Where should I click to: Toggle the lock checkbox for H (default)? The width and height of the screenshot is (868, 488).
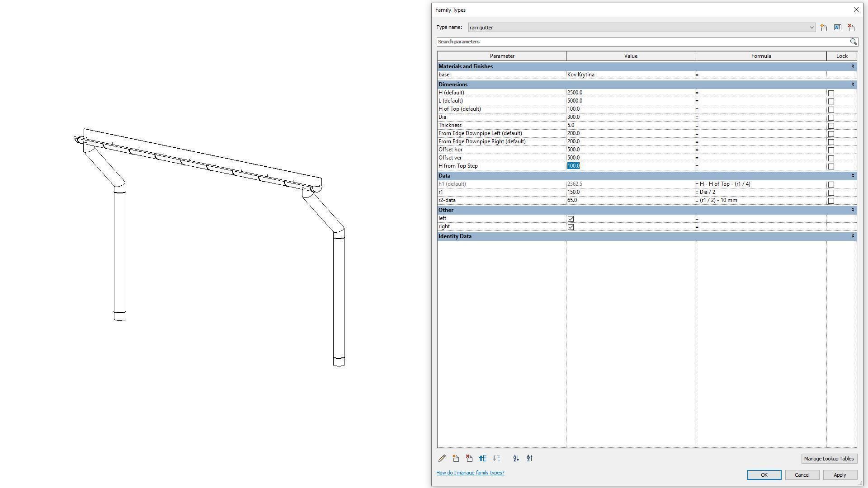[831, 93]
